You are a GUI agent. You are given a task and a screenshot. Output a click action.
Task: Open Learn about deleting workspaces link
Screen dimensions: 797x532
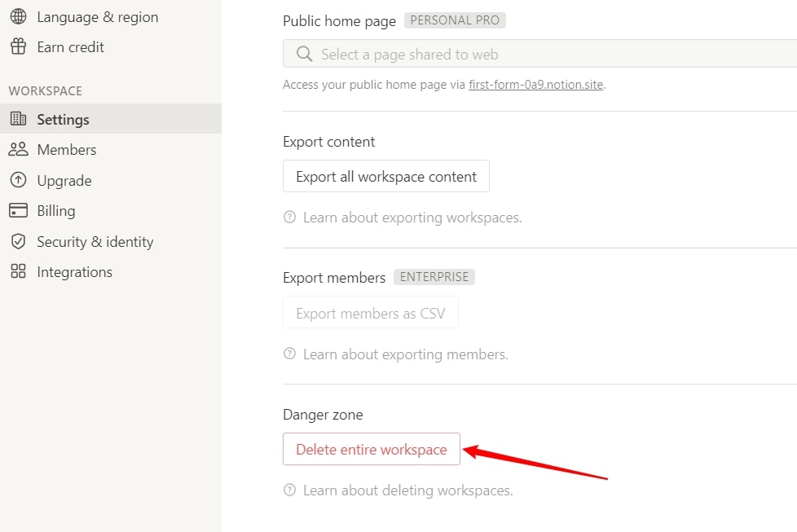coord(407,490)
